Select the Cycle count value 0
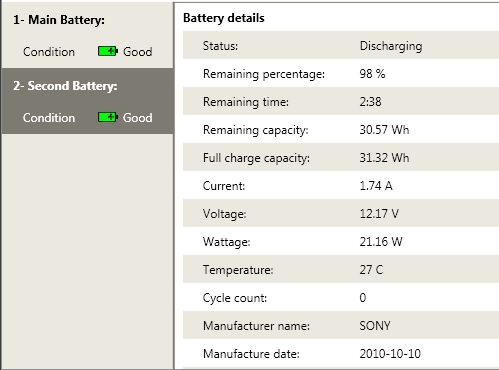Image resolution: width=499 pixels, height=370 pixels. [x=363, y=298]
